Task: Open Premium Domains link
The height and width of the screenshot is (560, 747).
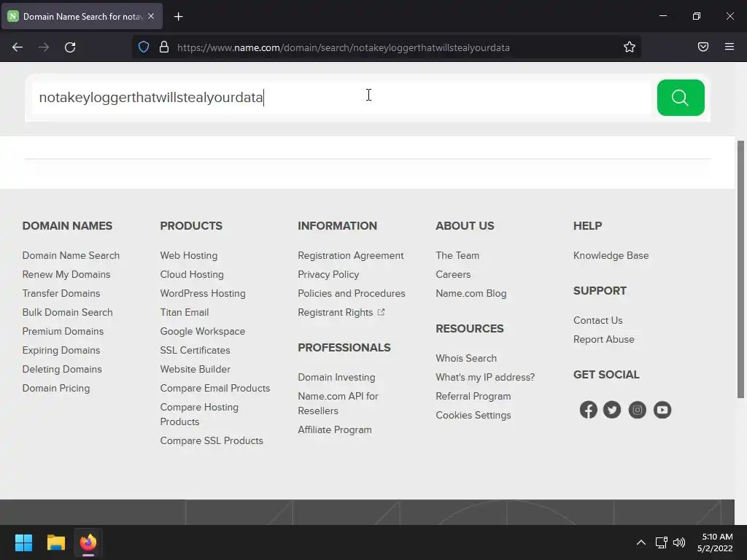Action: (x=63, y=332)
